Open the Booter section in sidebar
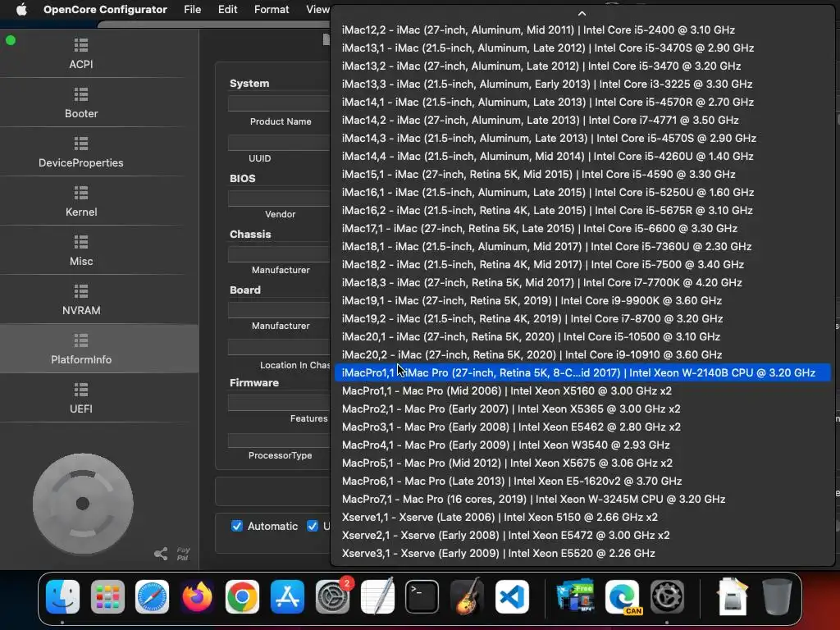Viewport: 840px width, 630px height. (x=81, y=103)
